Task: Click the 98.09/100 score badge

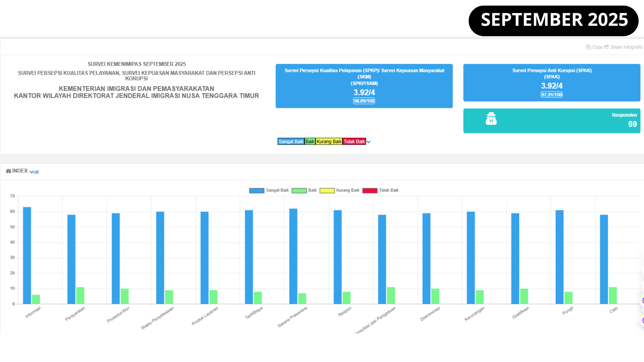Action: [x=364, y=101]
